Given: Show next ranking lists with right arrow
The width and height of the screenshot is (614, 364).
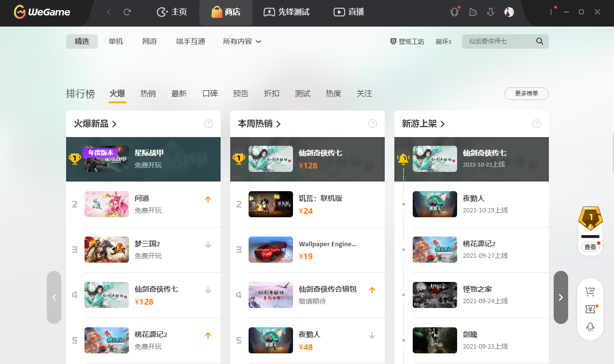Looking at the screenshot, I should pos(561,297).
